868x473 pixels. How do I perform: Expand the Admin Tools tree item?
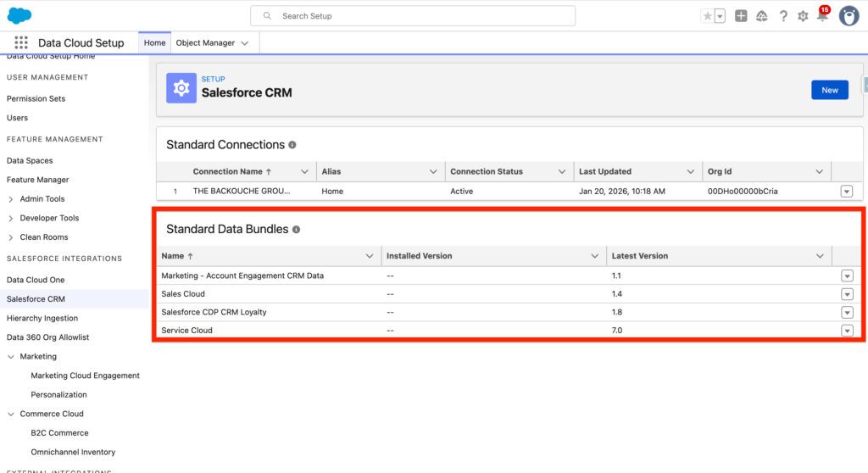[x=10, y=199]
